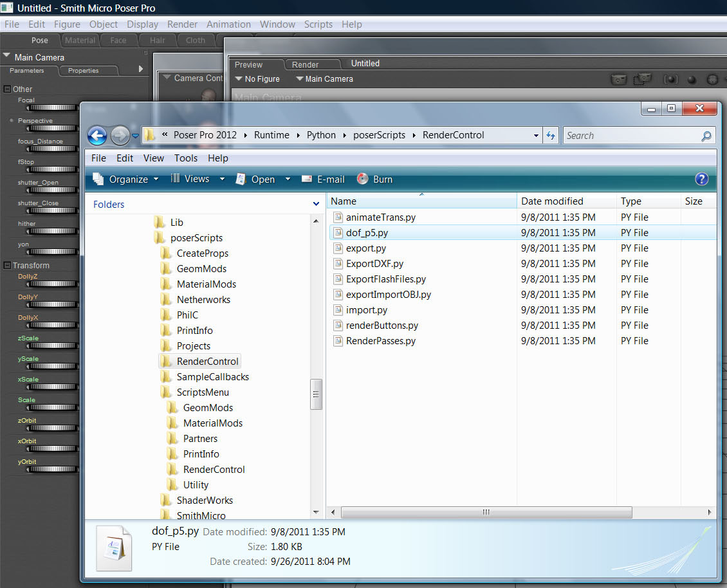Switch to the Properties tab

point(84,71)
